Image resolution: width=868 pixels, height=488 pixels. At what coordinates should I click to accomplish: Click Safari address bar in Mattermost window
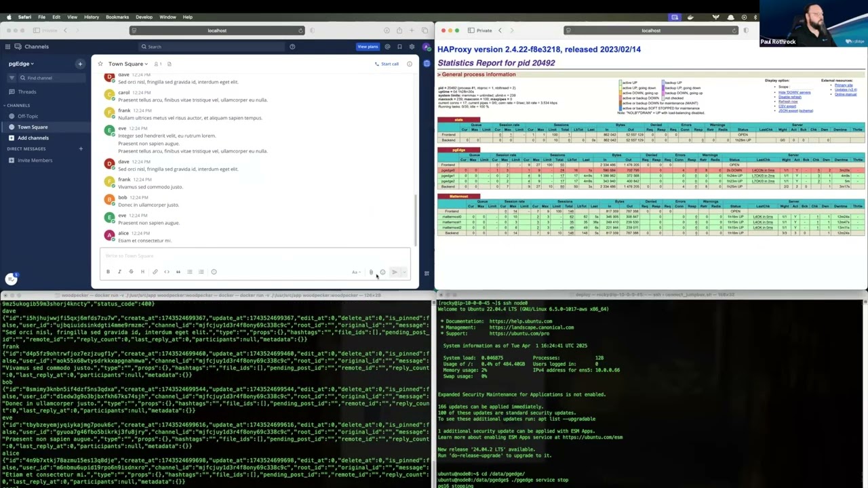click(217, 30)
